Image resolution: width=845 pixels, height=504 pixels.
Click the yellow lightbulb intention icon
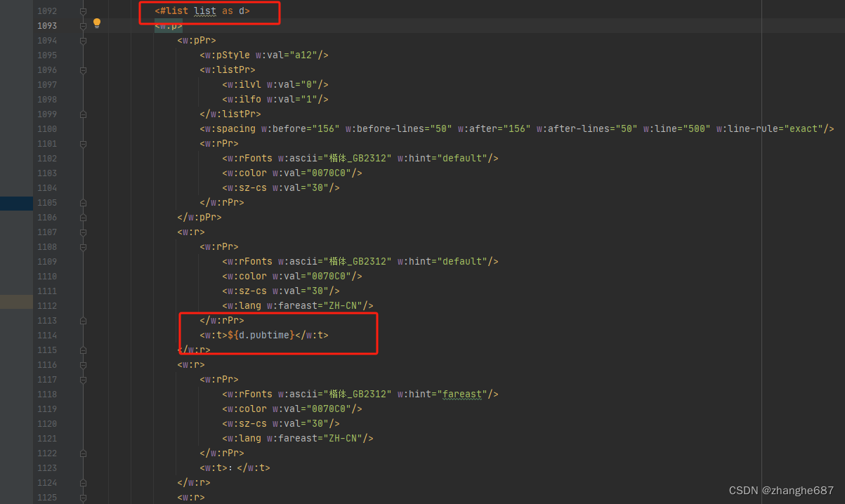tap(97, 23)
